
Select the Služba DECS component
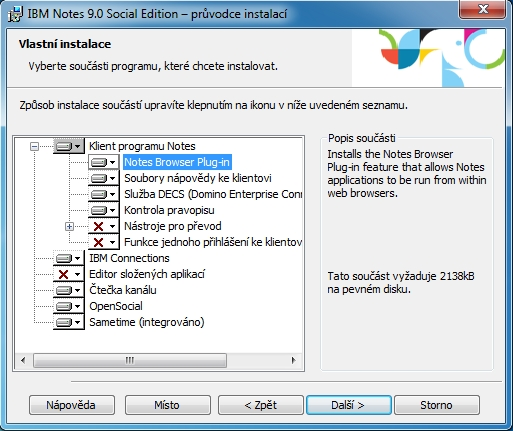point(213,194)
